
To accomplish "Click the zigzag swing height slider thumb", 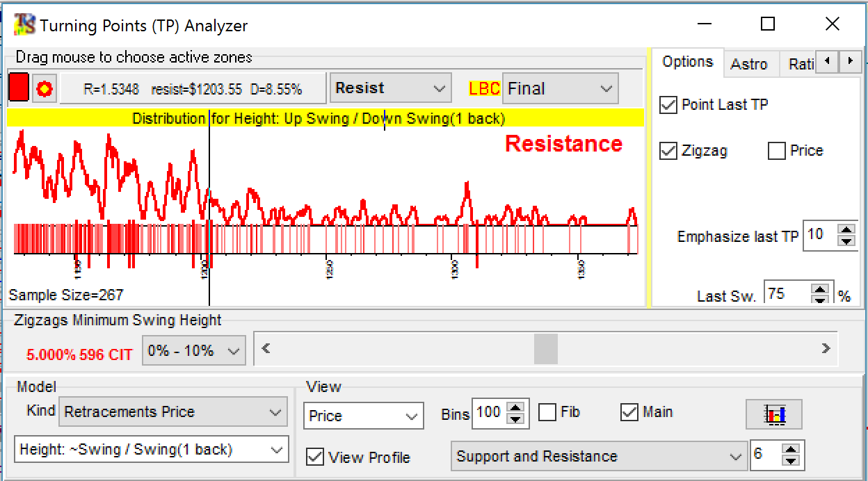I will 546,349.
